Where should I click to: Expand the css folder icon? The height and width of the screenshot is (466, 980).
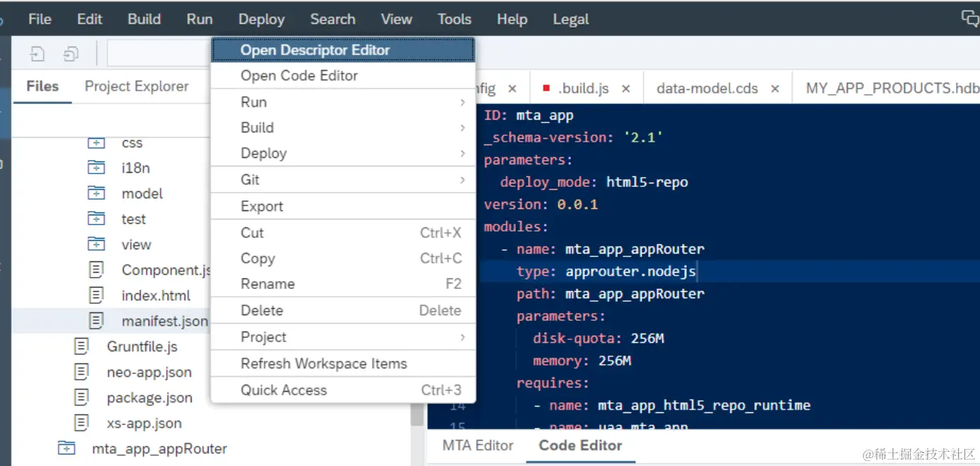click(x=96, y=142)
